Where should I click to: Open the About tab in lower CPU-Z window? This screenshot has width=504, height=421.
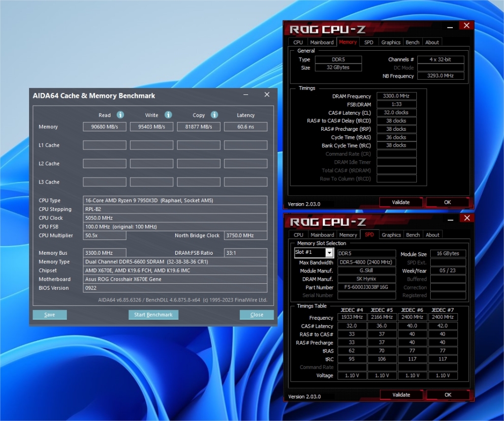click(433, 235)
